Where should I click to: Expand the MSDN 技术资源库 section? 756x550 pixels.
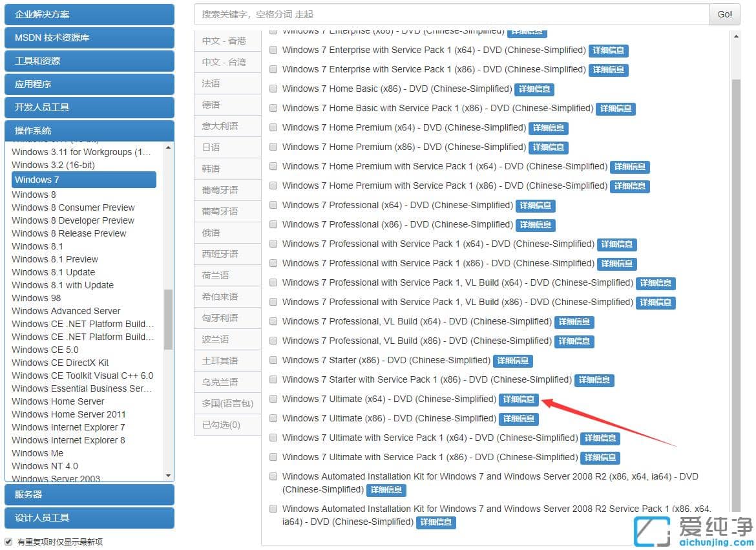coord(89,37)
